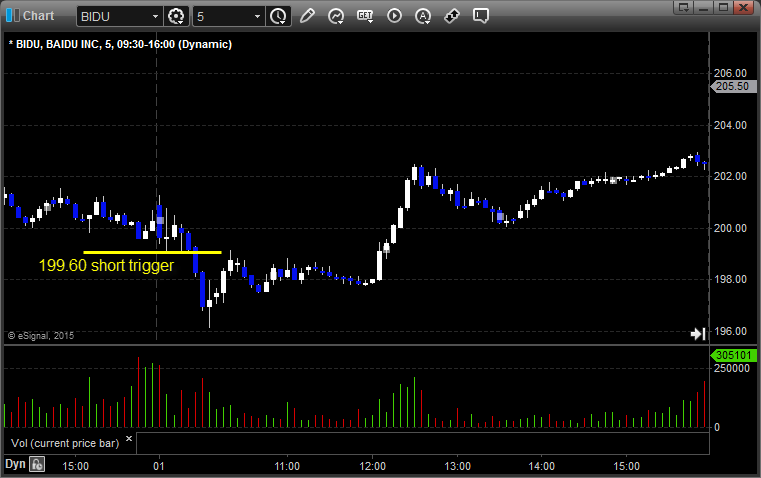This screenshot has width=761, height=478.
Task: Open the time template clock menu
Action: point(279,16)
